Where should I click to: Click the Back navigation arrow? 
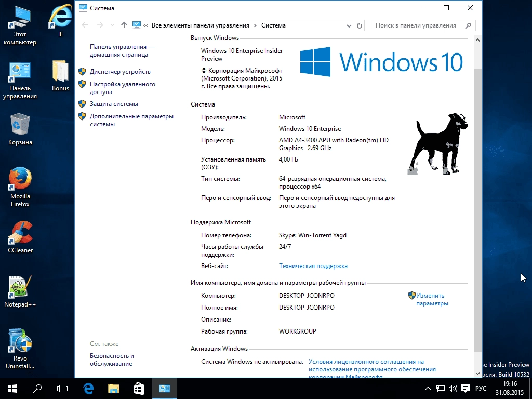[85, 25]
